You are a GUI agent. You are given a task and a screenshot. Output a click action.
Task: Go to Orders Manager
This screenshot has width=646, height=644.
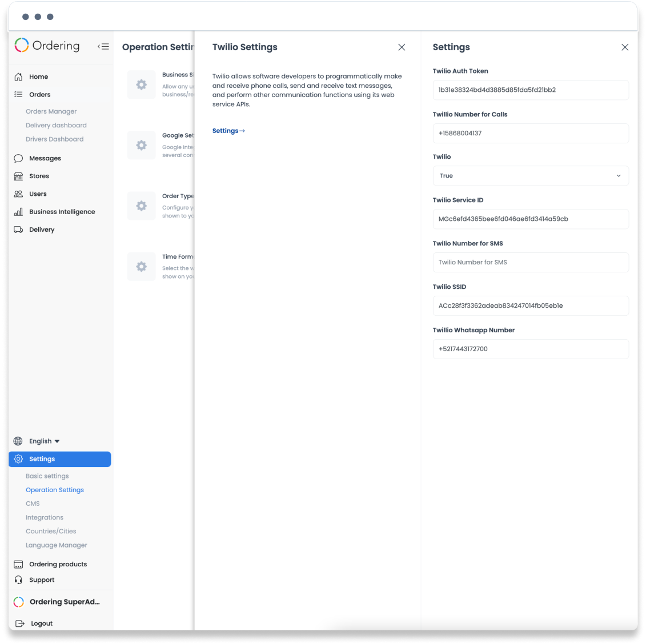coord(51,111)
